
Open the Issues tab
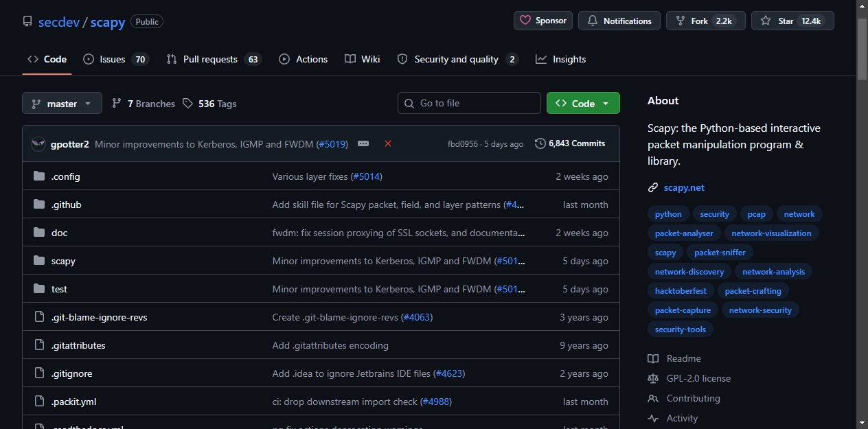115,59
